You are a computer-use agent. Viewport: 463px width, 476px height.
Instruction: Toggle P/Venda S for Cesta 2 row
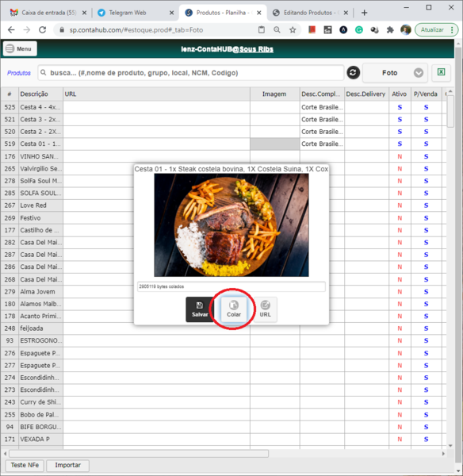click(x=426, y=132)
